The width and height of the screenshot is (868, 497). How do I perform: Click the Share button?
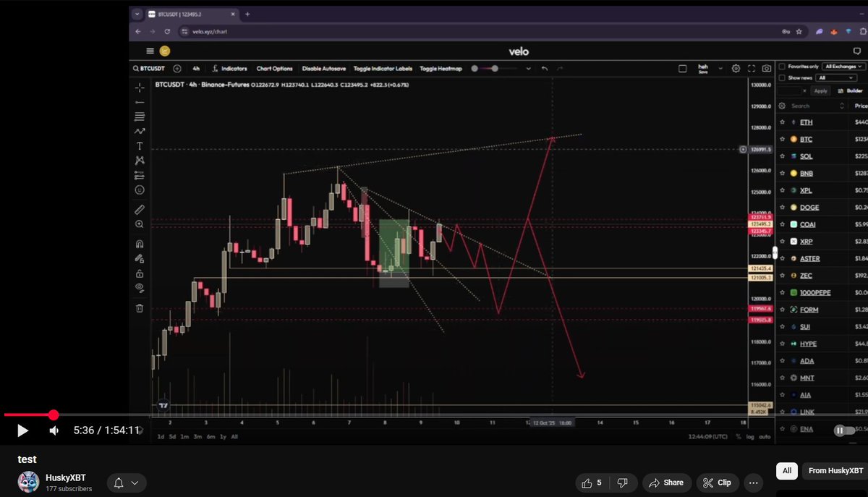(x=666, y=483)
